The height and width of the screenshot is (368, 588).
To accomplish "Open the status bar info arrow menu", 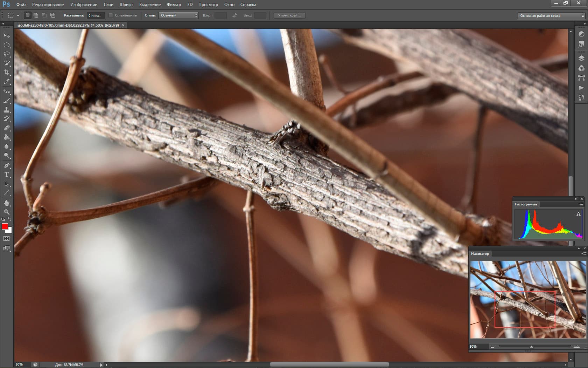I will point(101,365).
